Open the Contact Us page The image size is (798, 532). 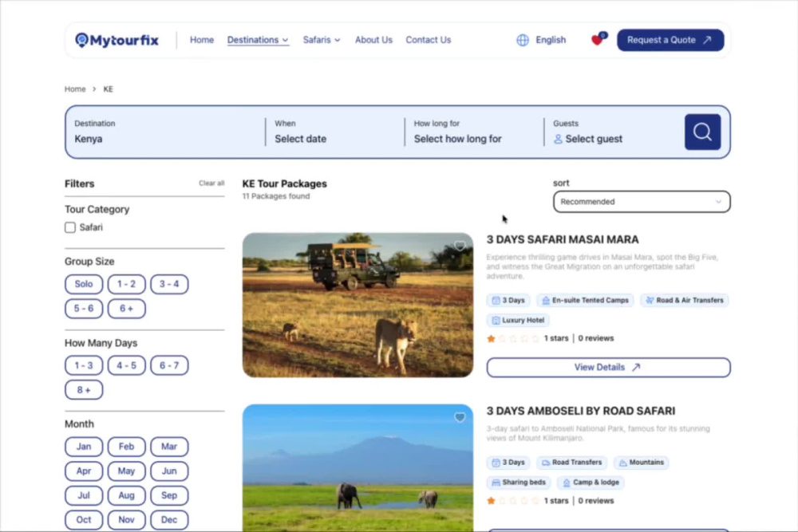(428, 40)
